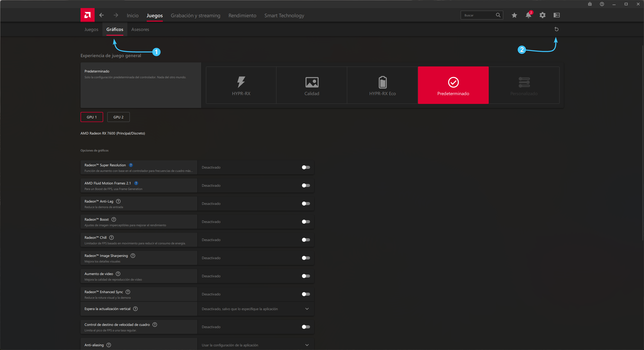Click the AMD logo home icon
The height and width of the screenshot is (350, 644).
point(87,15)
